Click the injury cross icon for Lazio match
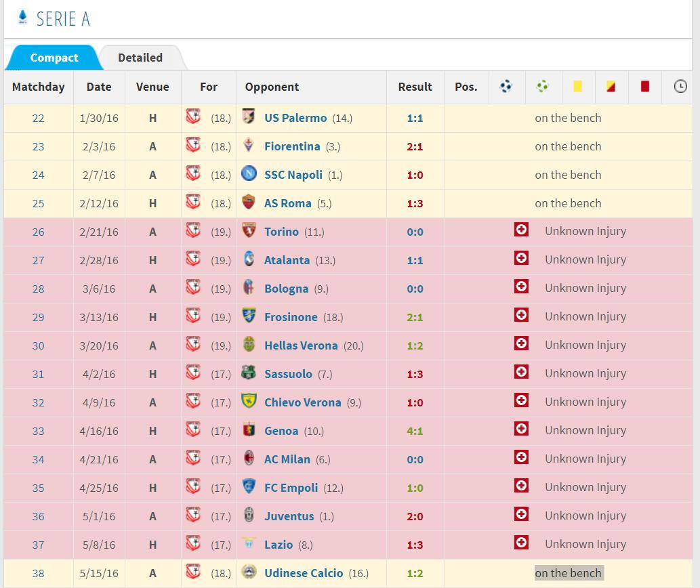This screenshot has height=588, width=700. 521,543
